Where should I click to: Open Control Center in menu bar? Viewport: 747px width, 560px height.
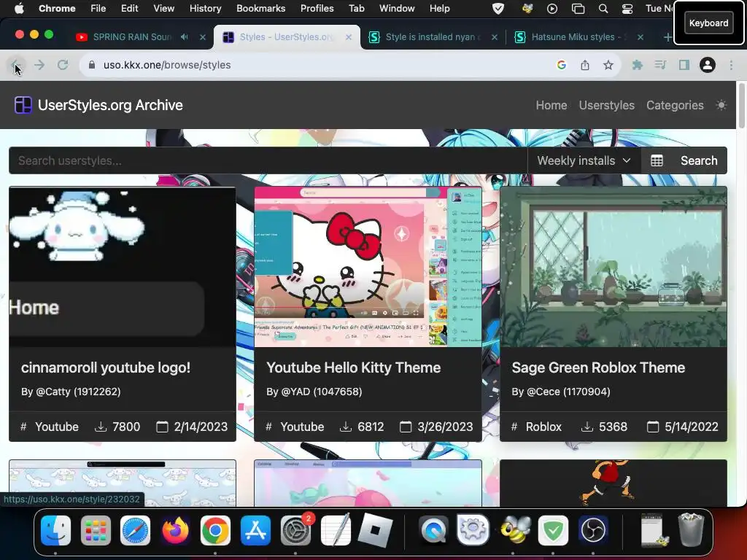coord(627,9)
